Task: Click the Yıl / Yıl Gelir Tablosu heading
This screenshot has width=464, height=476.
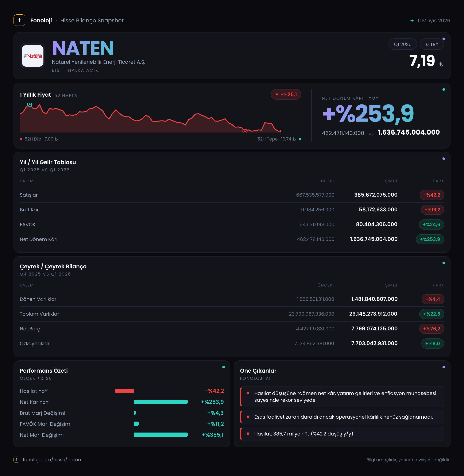Action: 48,162
